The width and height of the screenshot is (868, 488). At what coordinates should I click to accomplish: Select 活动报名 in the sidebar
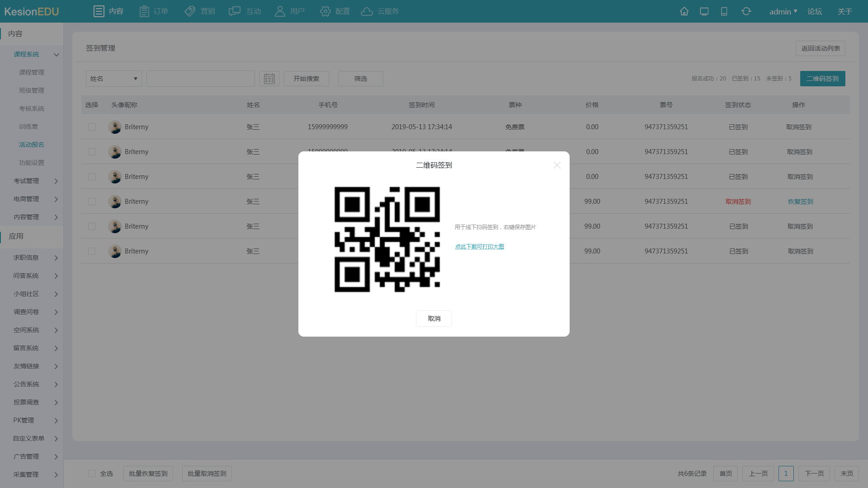click(x=32, y=145)
